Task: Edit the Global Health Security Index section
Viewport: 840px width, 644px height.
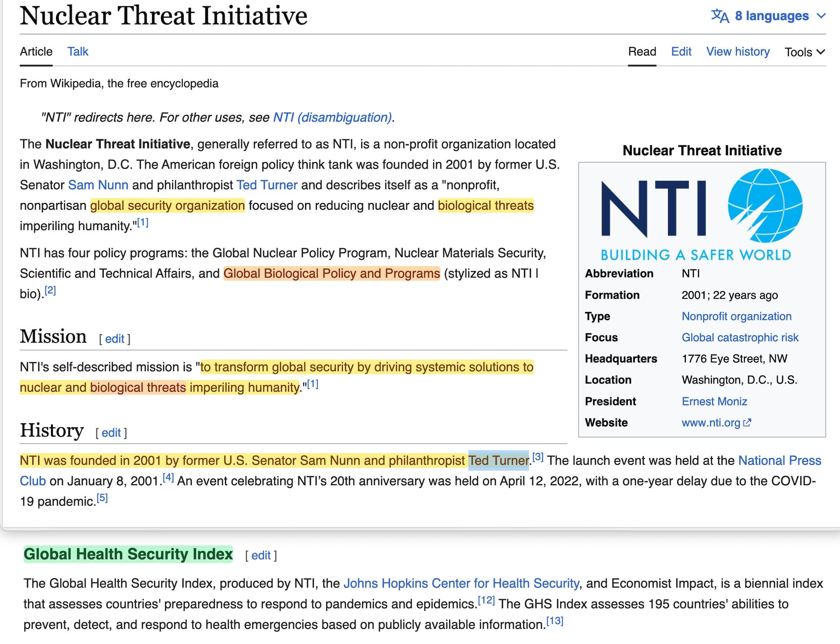Action: click(261, 555)
